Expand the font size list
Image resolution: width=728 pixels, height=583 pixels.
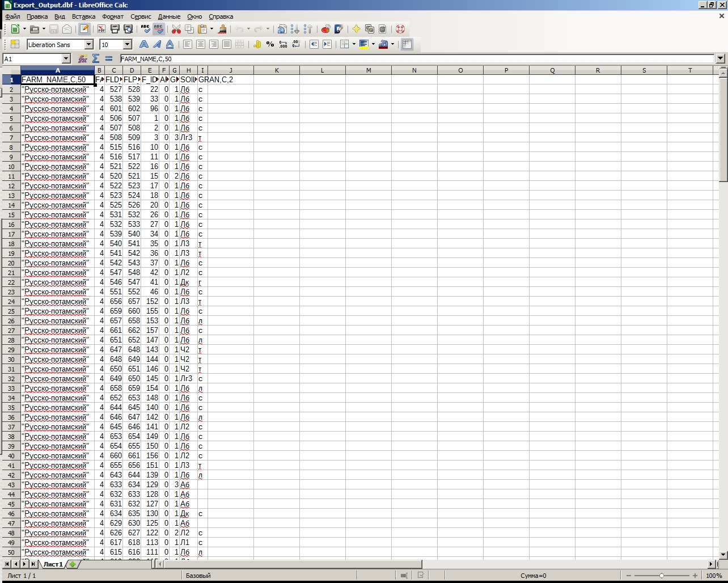coord(128,44)
